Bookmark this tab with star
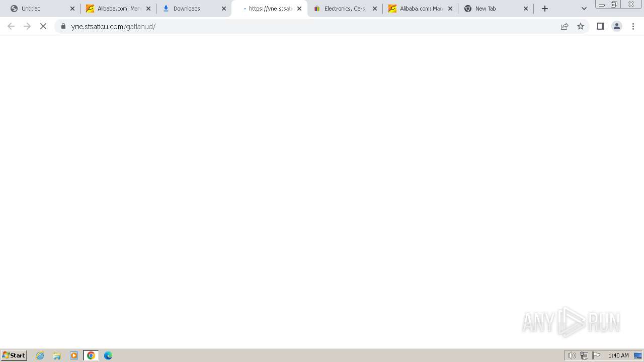644x362 pixels. pos(581,26)
